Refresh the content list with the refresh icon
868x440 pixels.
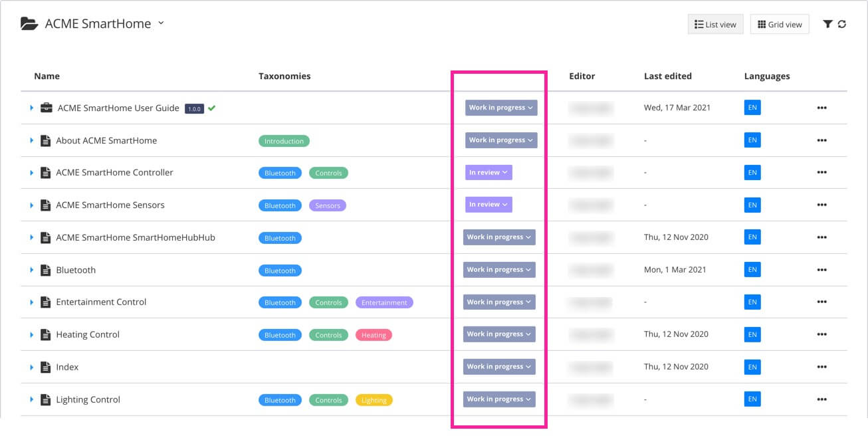[843, 23]
